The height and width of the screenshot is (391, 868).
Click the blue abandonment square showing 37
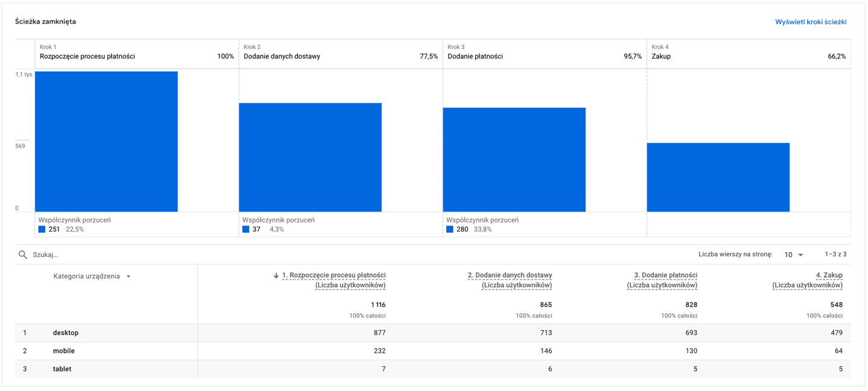coord(245,229)
